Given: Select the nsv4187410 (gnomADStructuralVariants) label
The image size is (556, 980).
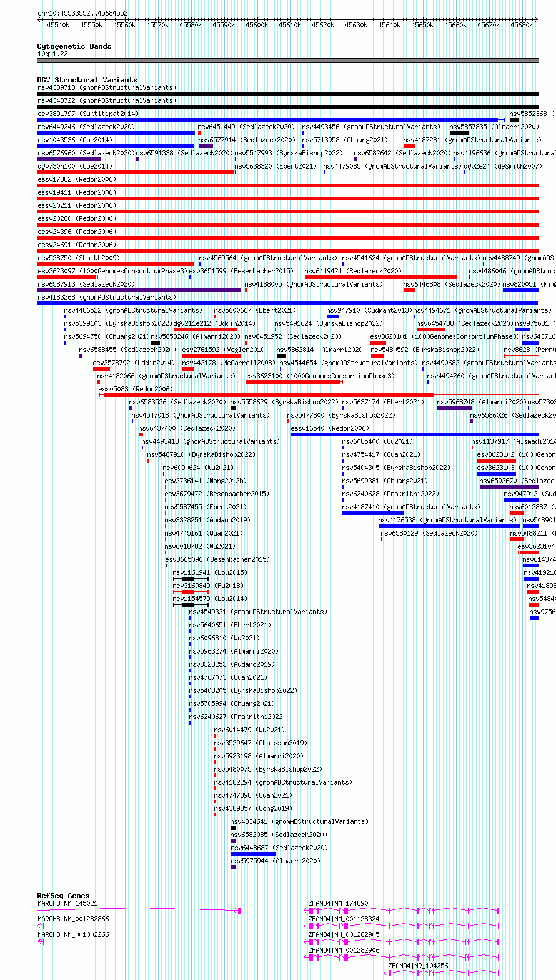Looking at the screenshot, I should tap(411, 507).
